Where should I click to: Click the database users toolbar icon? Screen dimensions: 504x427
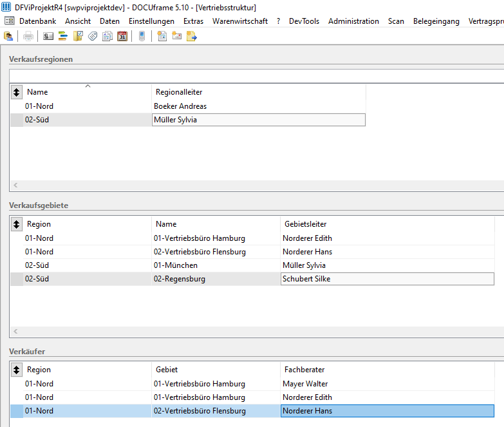[8, 36]
